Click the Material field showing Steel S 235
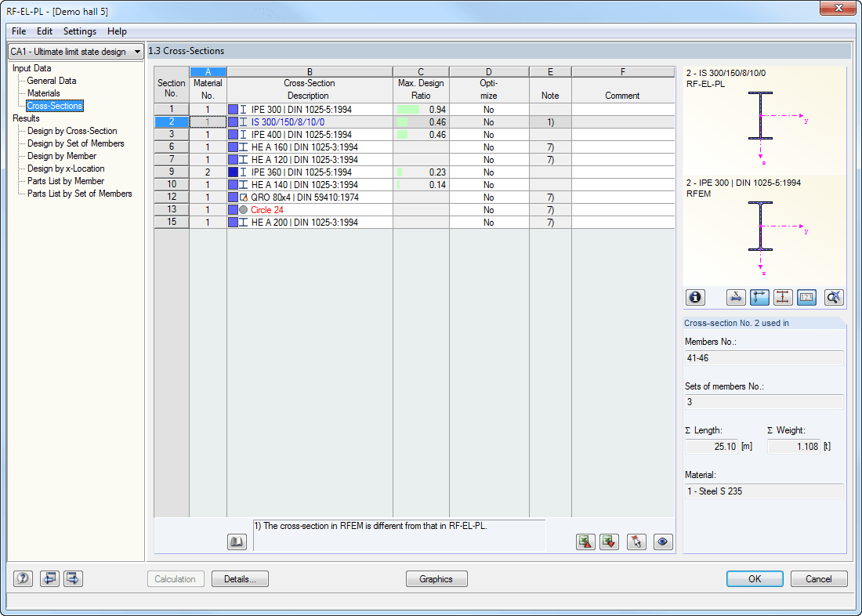The width and height of the screenshot is (862, 616). 764,491
